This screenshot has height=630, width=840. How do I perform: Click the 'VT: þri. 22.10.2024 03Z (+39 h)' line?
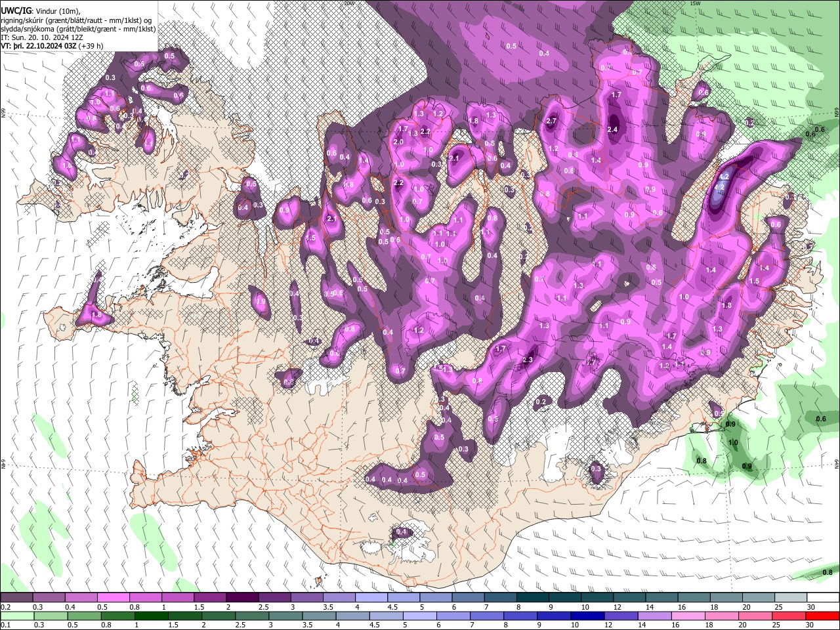52,46
